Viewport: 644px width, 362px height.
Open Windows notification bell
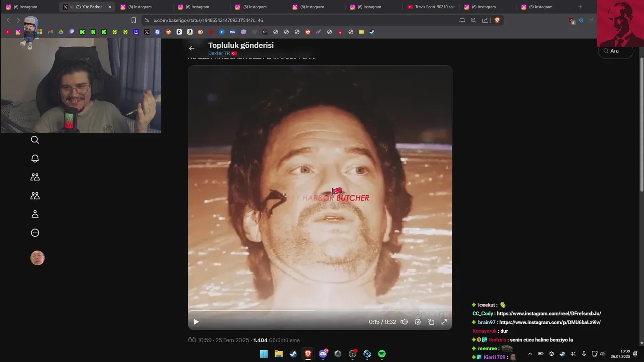click(x=635, y=354)
